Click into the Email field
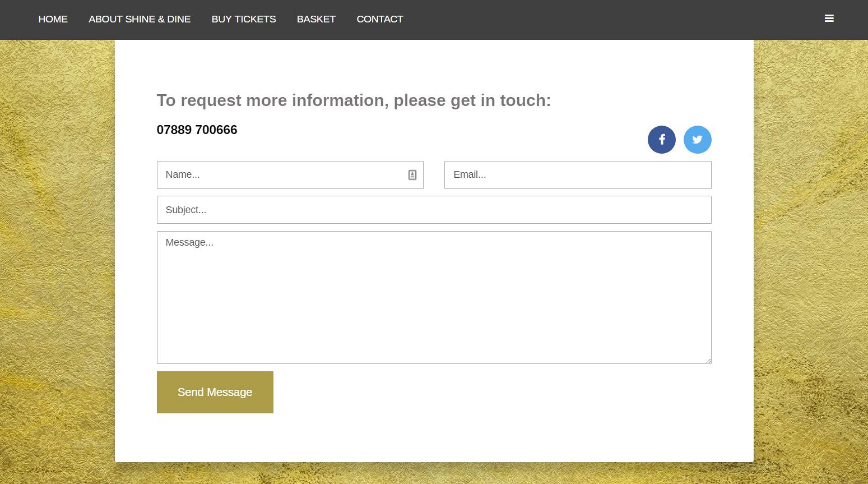868x484 pixels. pos(577,175)
